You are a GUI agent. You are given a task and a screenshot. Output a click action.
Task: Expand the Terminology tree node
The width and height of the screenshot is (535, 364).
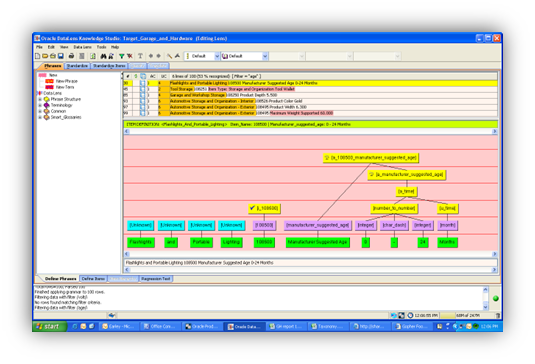[x=40, y=105]
